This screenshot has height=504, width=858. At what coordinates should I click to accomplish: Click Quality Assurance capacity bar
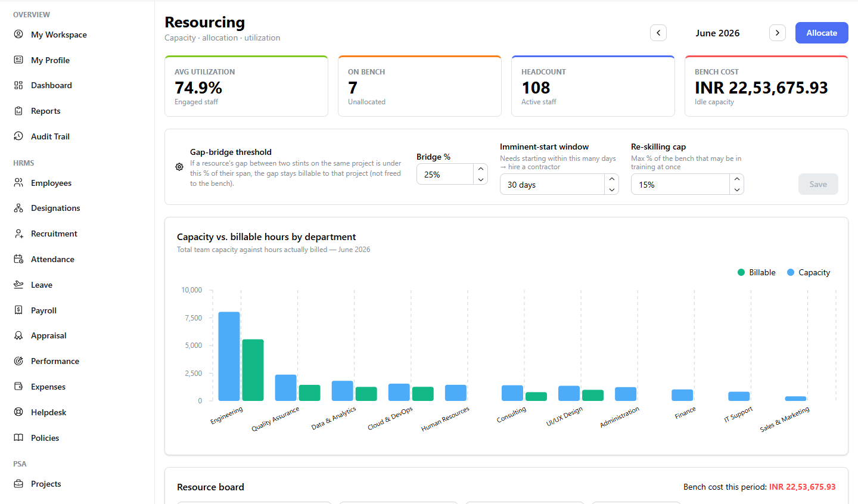[x=286, y=388]
